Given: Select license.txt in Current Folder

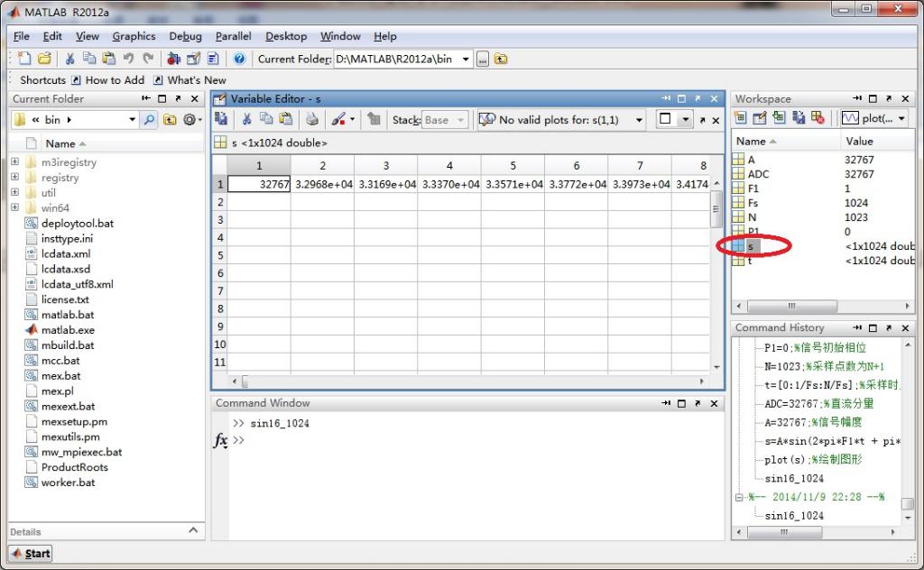Looking at the screenshot, I should [65, 299].
